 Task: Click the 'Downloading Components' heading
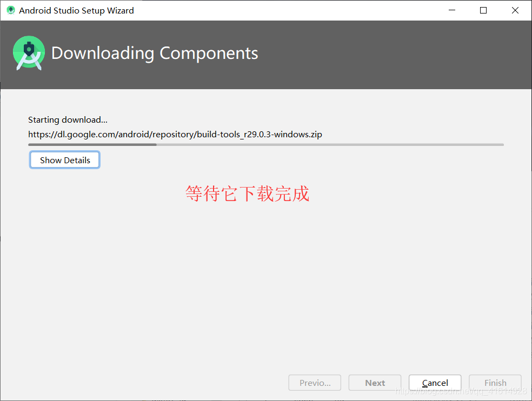click(x=155, y=54)
